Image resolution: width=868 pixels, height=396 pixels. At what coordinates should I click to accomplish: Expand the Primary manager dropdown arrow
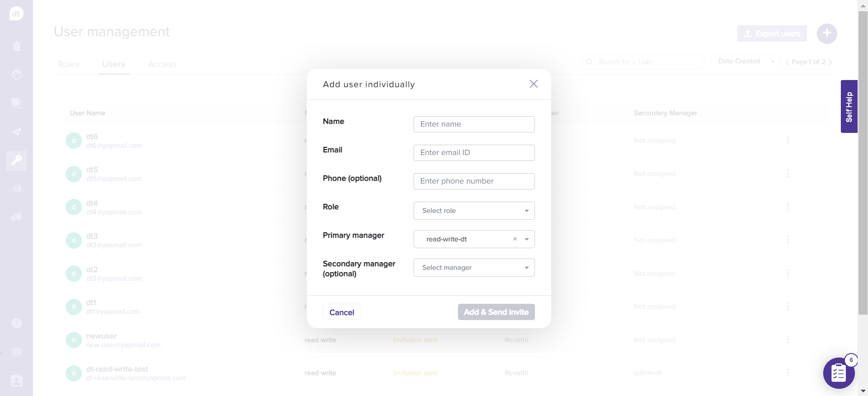[x=527, y=239]
